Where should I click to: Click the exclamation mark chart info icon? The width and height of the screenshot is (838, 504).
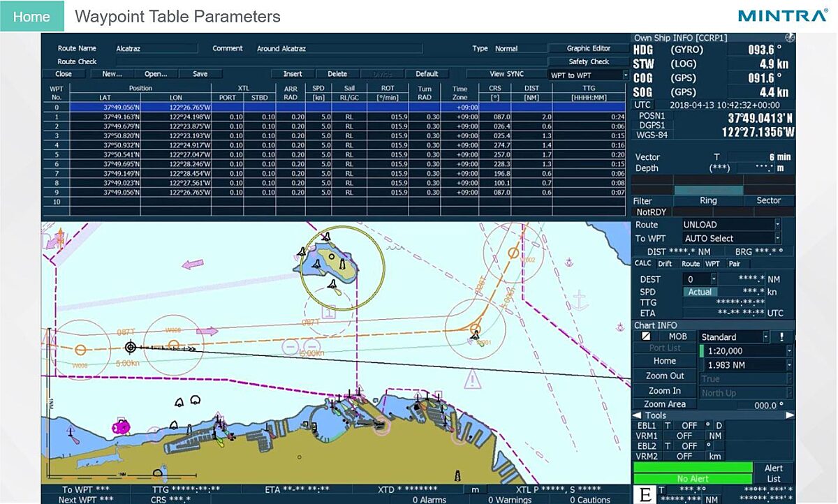tap(781, 336)
